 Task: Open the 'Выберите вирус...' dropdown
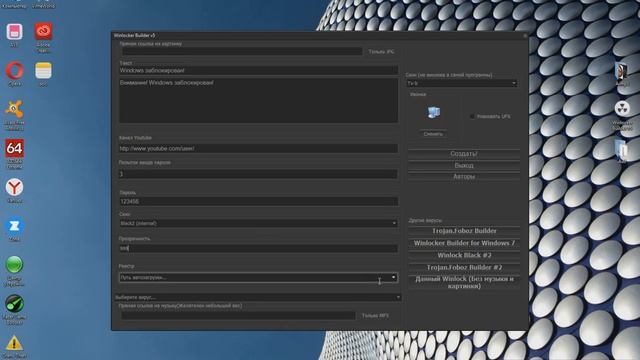tap(258, 297)
